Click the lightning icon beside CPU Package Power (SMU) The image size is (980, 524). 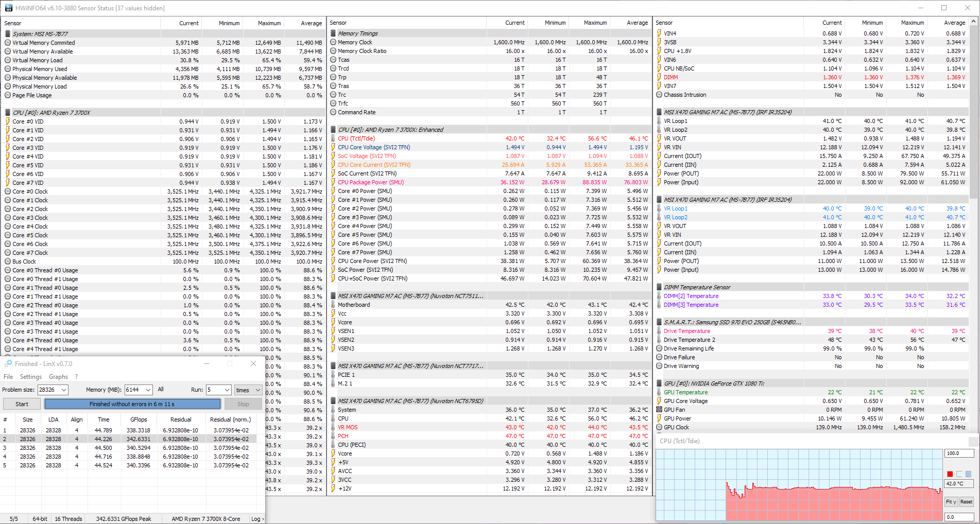click(333, 182)
